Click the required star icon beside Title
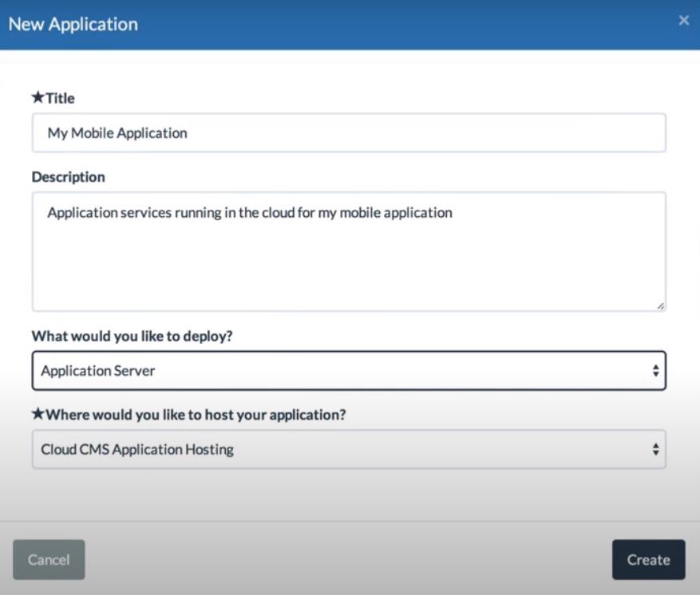Image resolution: width=700 pixels, height=595 pixels. pos(38,98)
